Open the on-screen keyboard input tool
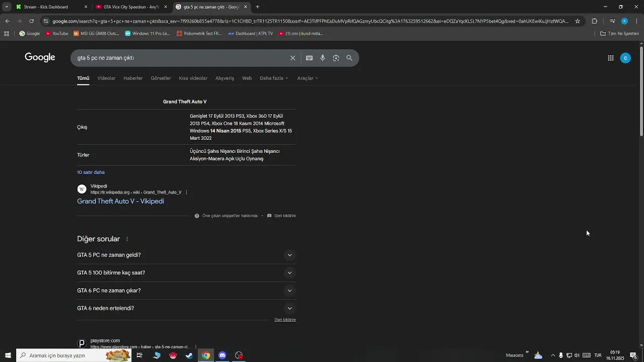 [309, 58]
